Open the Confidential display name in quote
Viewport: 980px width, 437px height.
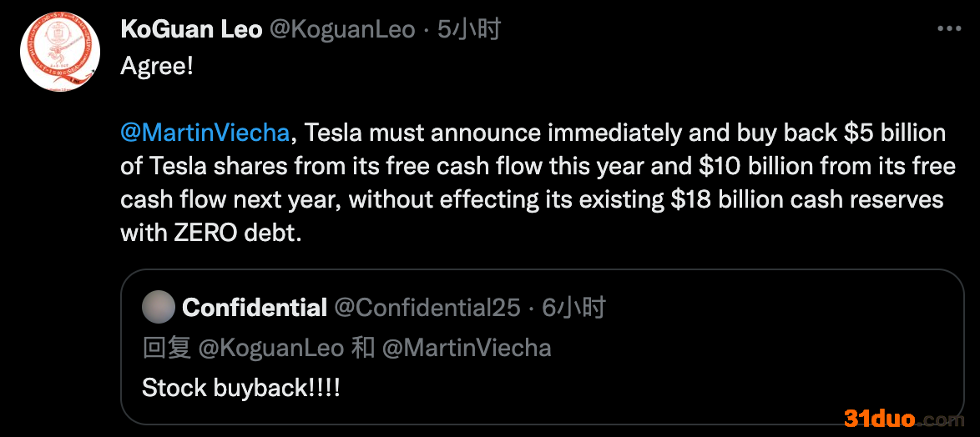pyautogui.click(x=255, y=308)
